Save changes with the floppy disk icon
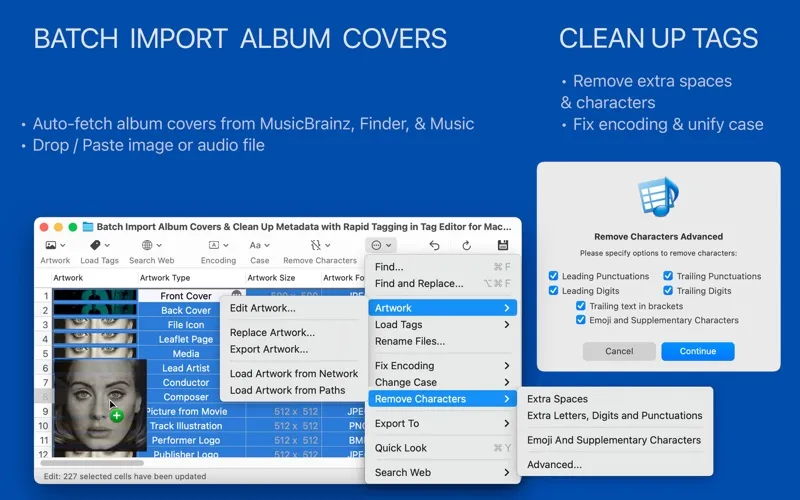Screen dimensions: 800x500 point(503,245)
